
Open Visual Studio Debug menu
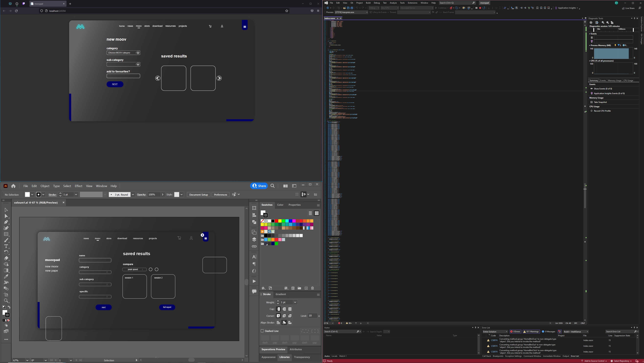tap(377, 3)
